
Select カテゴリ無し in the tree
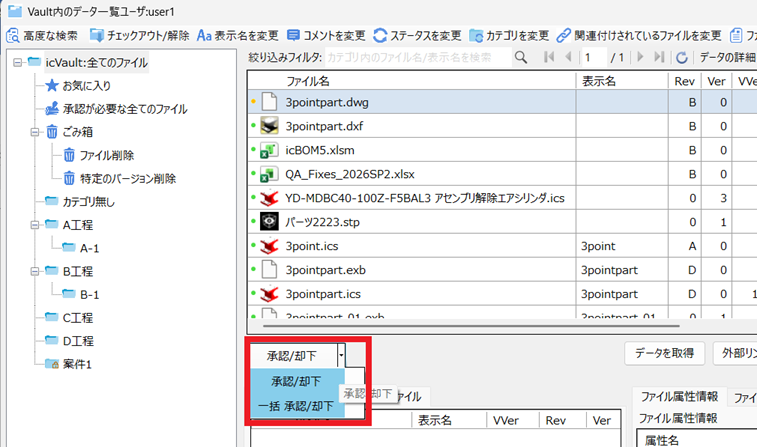(x=88, y=201)
